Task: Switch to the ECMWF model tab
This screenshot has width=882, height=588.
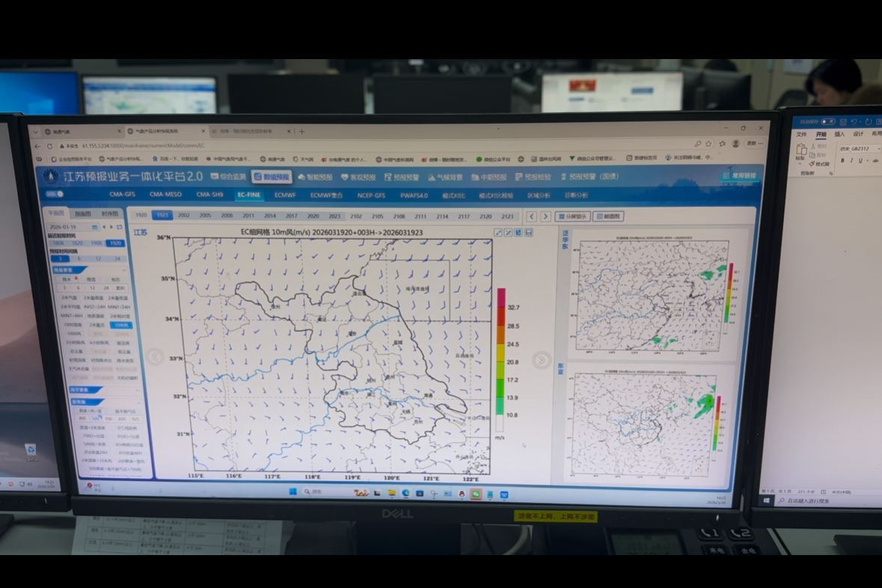Action: (285, 195)
